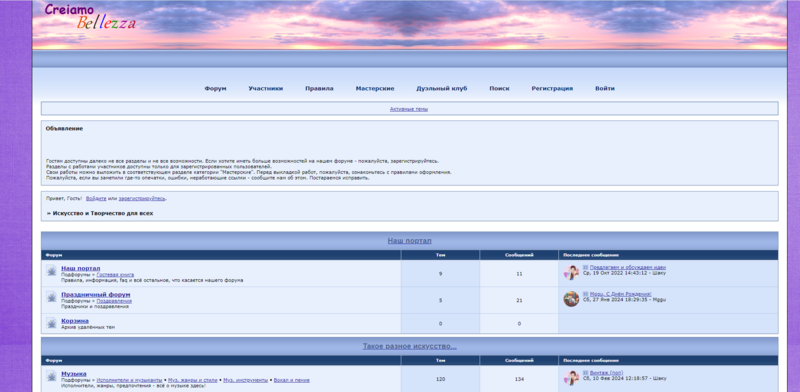Open the Форум menu item
The image size is (800, 392).
click(x=215, y=88)
